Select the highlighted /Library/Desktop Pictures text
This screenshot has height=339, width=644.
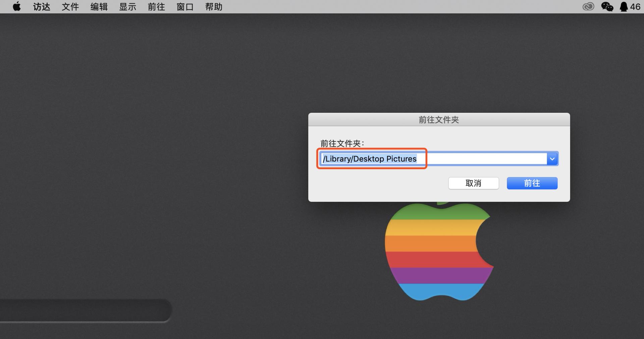(369, 158)
